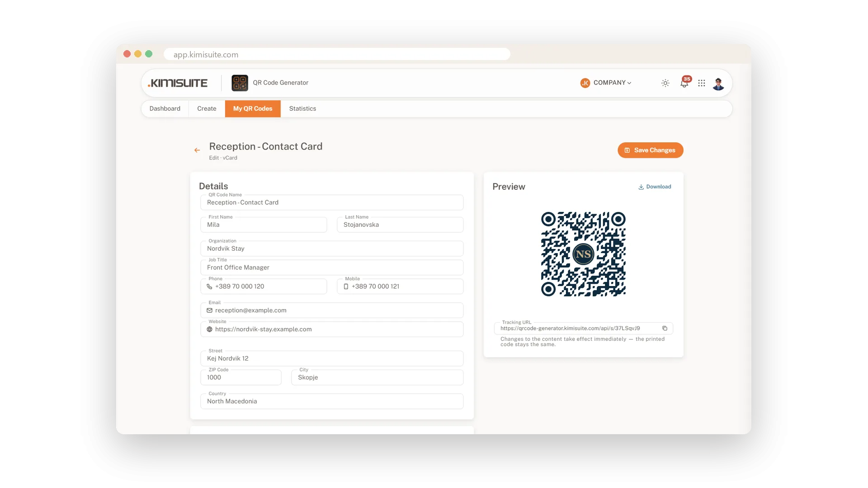Edit the QR Code Name field
Screen dimensions: 868x488
[332, 202]
